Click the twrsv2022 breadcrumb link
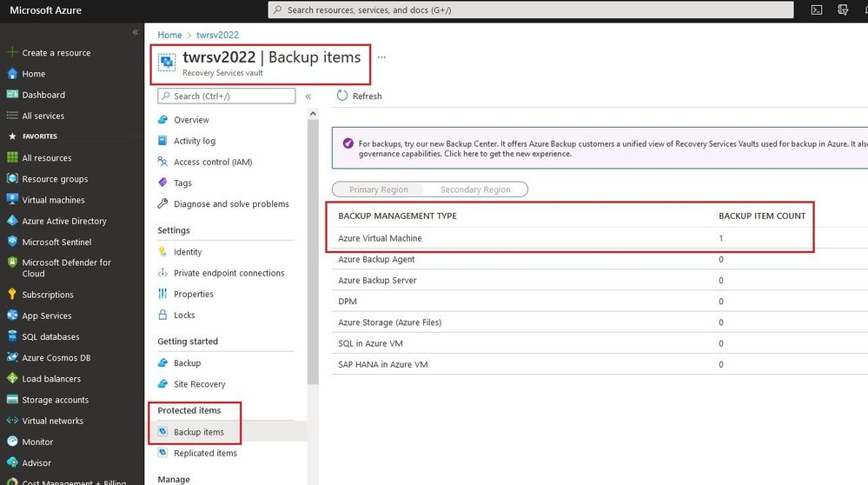Screen dimensions: 868x485 pos(217,35)
